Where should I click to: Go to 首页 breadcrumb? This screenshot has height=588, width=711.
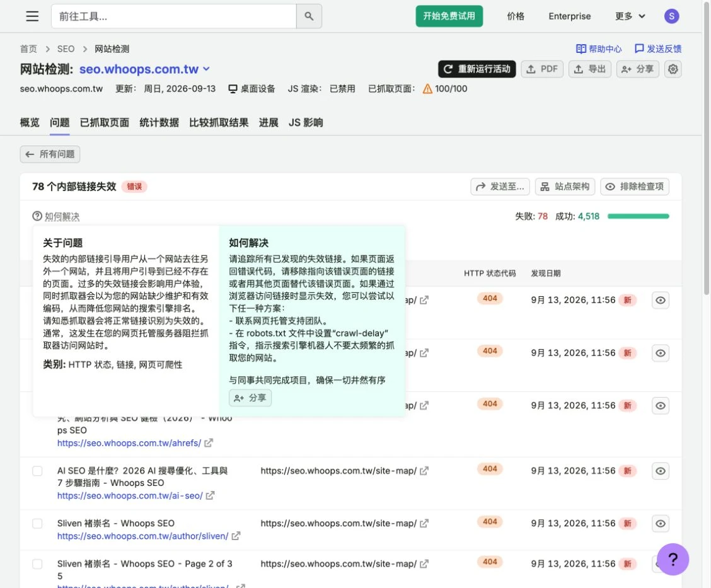(x=28, y=49)
